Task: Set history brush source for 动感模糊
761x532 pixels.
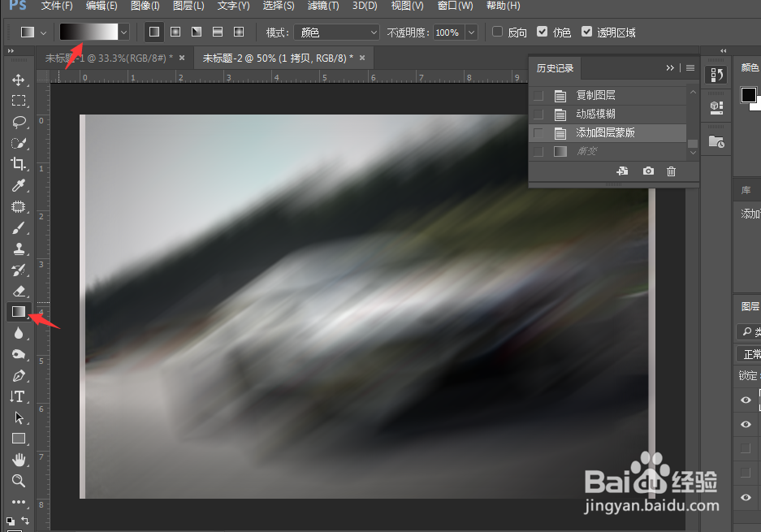Action: (538, 114)
